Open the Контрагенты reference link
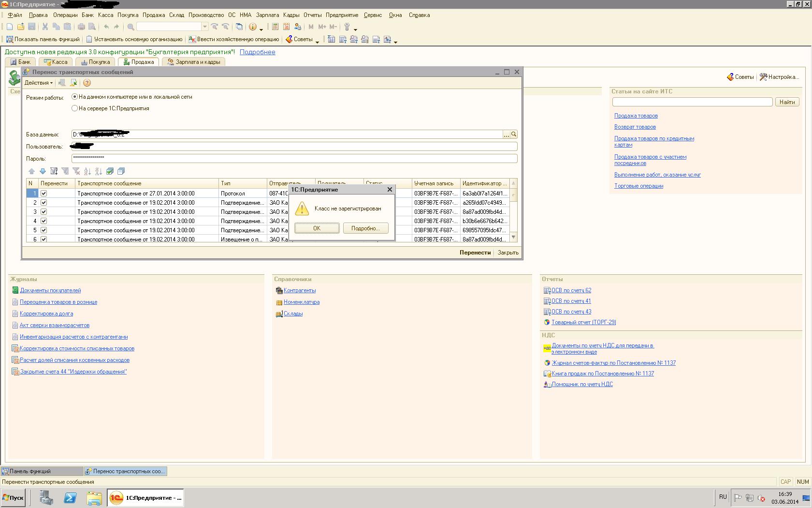The width and height of the screenshot is (812, 508). tap(300, 290)
